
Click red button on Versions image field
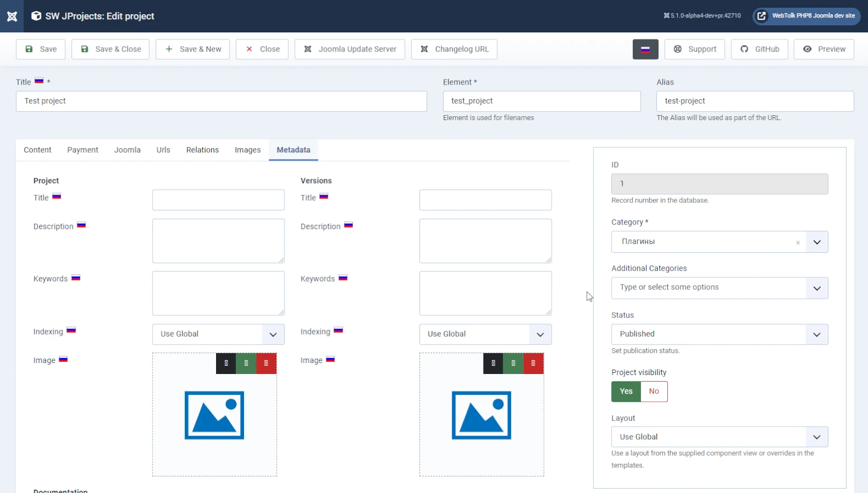pos(534,363)
